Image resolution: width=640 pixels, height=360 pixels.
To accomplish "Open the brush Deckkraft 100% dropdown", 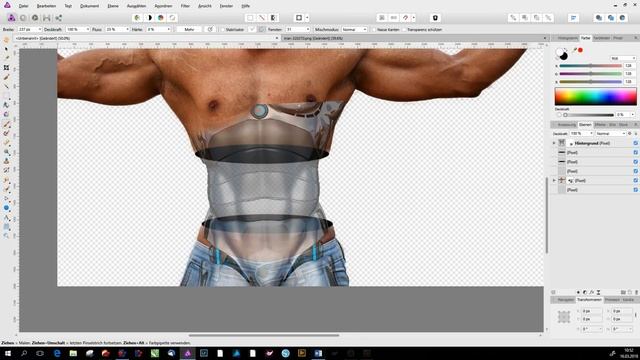I will [x=87, y=30].
